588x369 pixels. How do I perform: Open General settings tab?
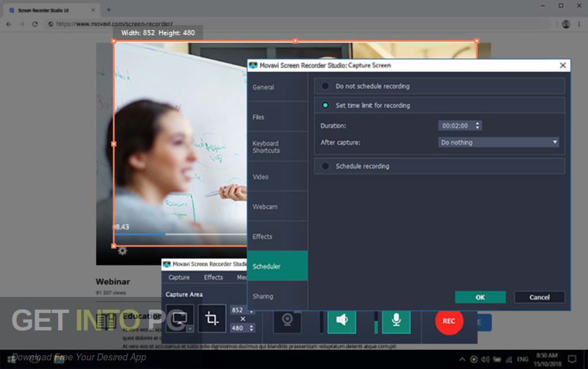(x=277, y=87)
